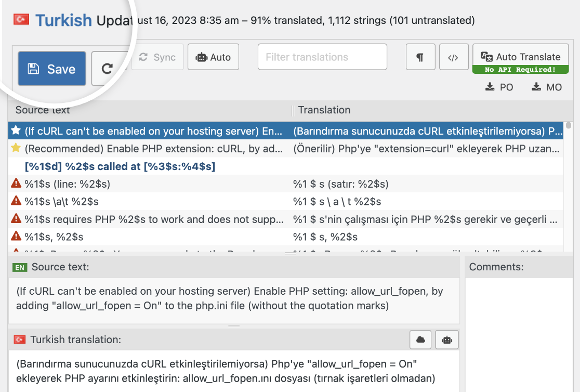Focus the Filter translations field
The width and height of the screenshot is (580, 392).
[x=322, y=57]
